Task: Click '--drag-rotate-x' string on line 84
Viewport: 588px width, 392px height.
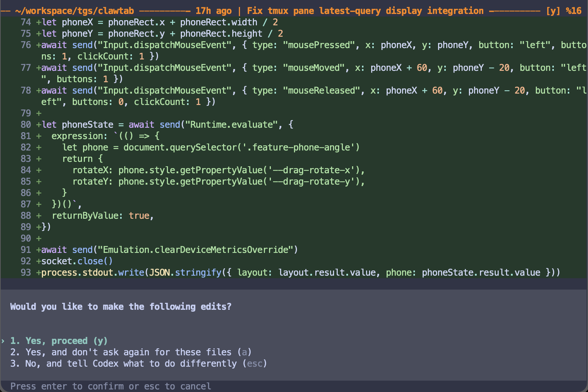Action: (x=311, y=170)
